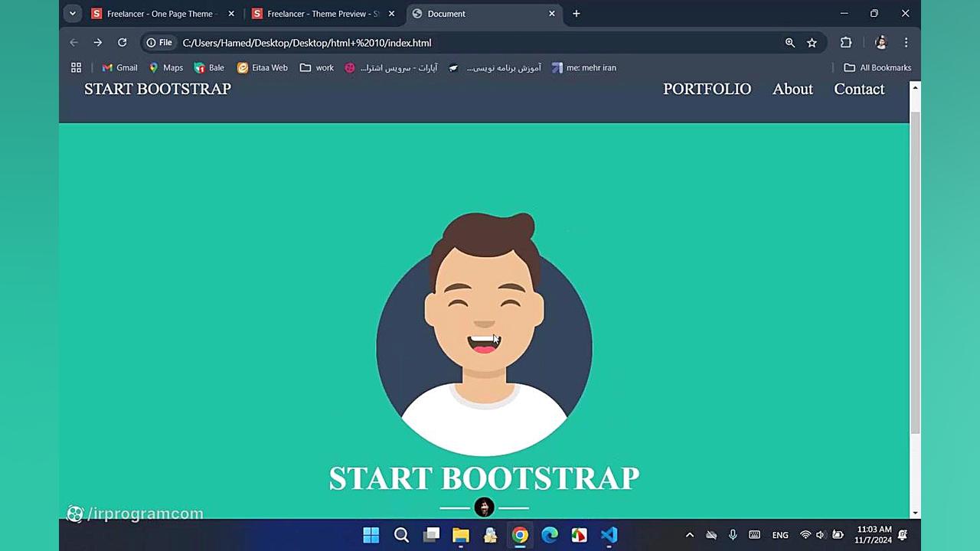
Task: Click the microphone tray icon
Action: click(733, 535)
